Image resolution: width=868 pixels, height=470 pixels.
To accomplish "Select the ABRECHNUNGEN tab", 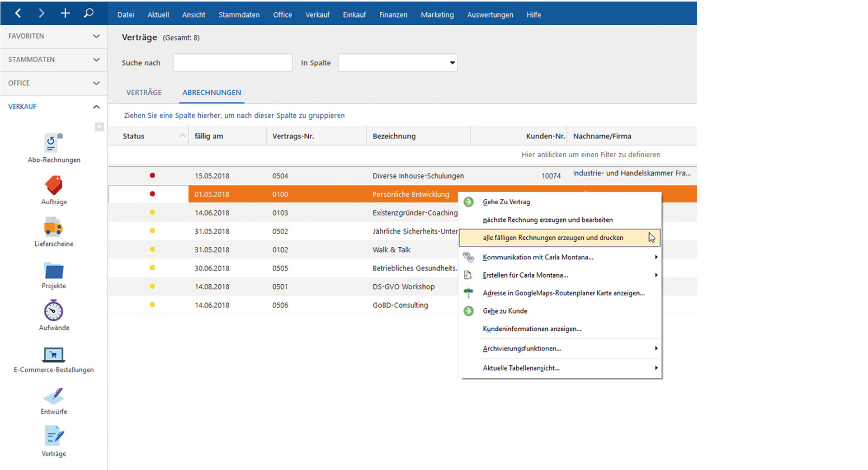I will (212, 92).
